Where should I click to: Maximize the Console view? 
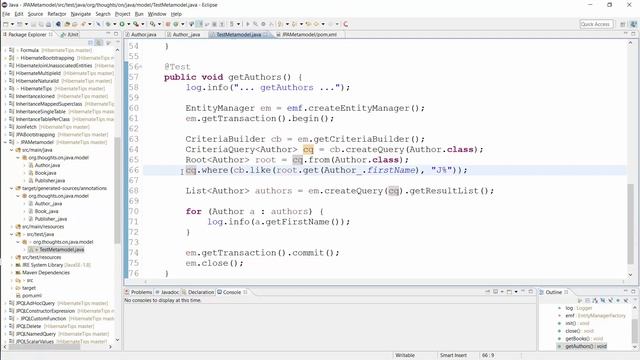point(531,292)
